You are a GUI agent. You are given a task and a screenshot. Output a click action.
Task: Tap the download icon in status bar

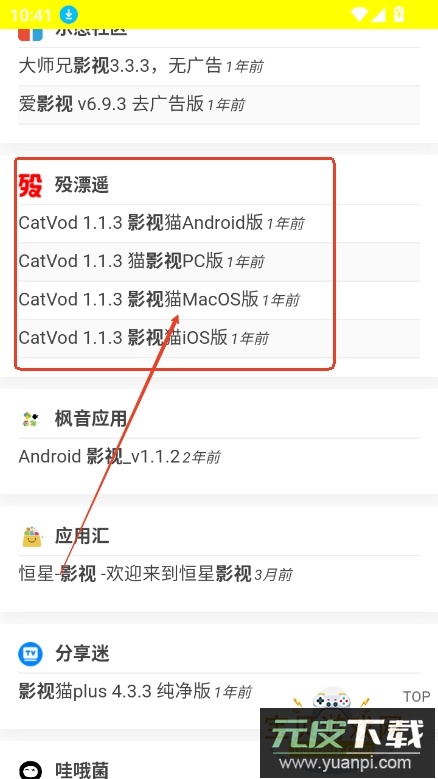[x=69, y=15]
